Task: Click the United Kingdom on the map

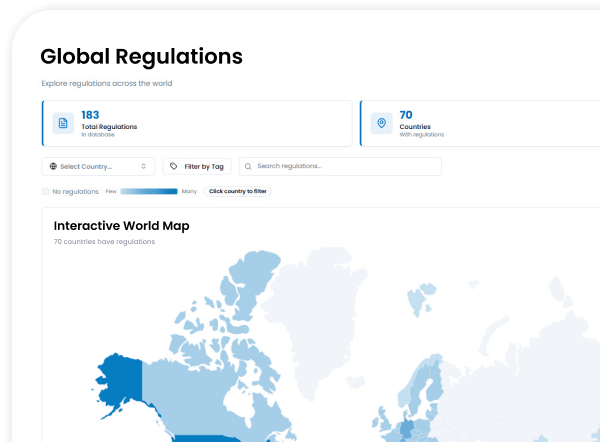Action: click(x=383, y=421)
